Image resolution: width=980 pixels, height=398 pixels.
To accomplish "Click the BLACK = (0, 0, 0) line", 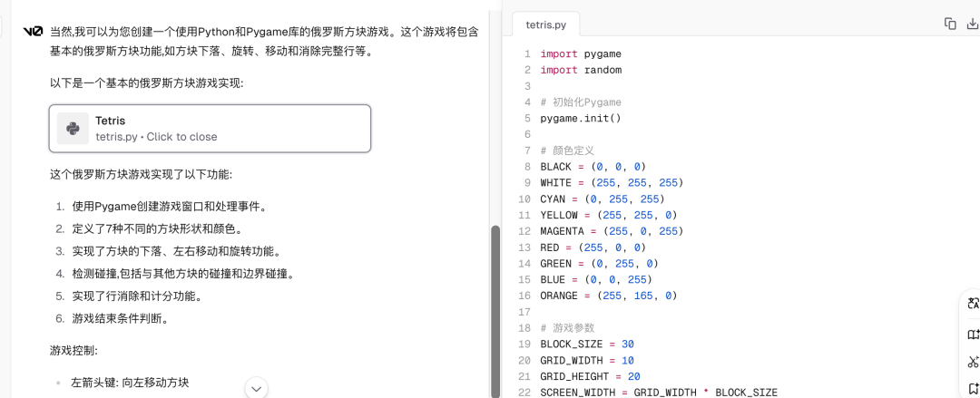I will coord(593,167).
